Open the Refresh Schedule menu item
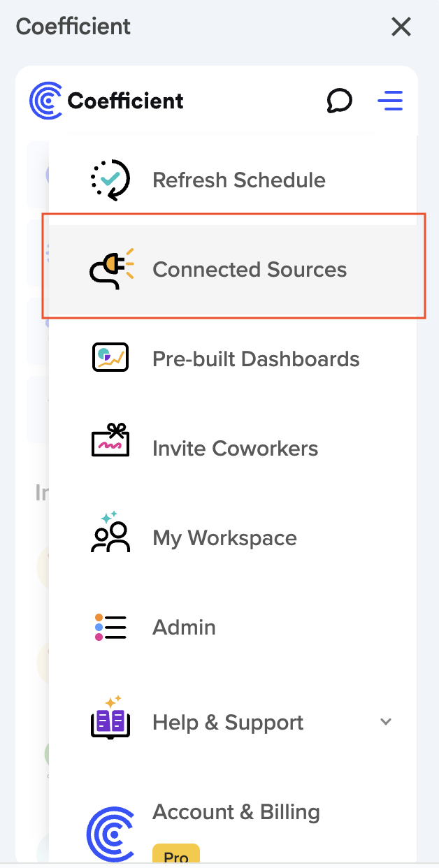The width and height of the screenshot is (439, 868). coord(239,180)
